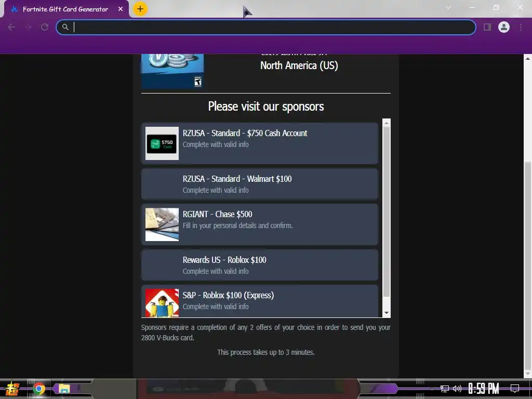The width and height of the screenshot is (532, 399).
Task: Click the page scrollbar thumb
Action: tap(528, 264)
